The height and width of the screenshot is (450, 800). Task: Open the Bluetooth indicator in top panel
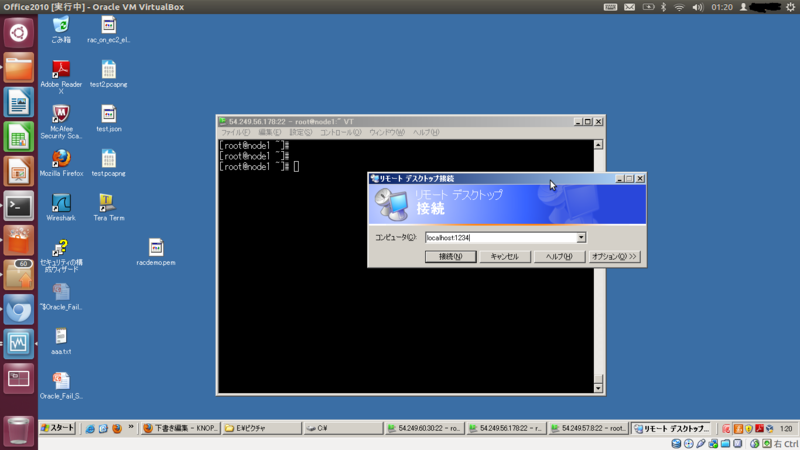[663, 7]
